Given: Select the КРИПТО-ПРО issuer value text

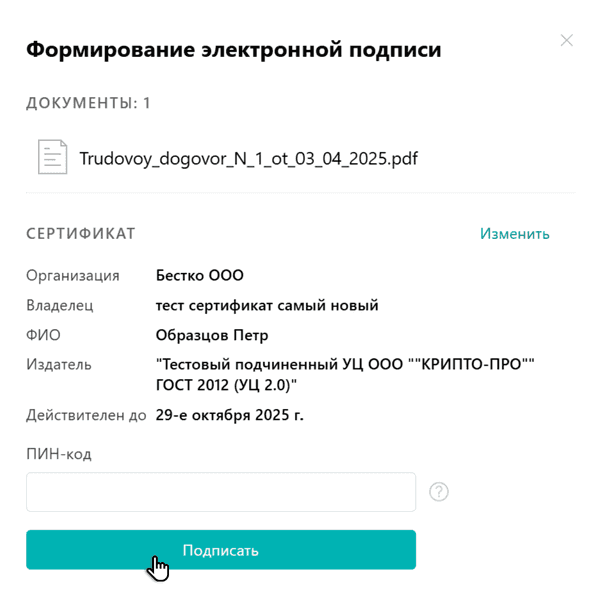Looking at the screenshot, I should point(345,375).
